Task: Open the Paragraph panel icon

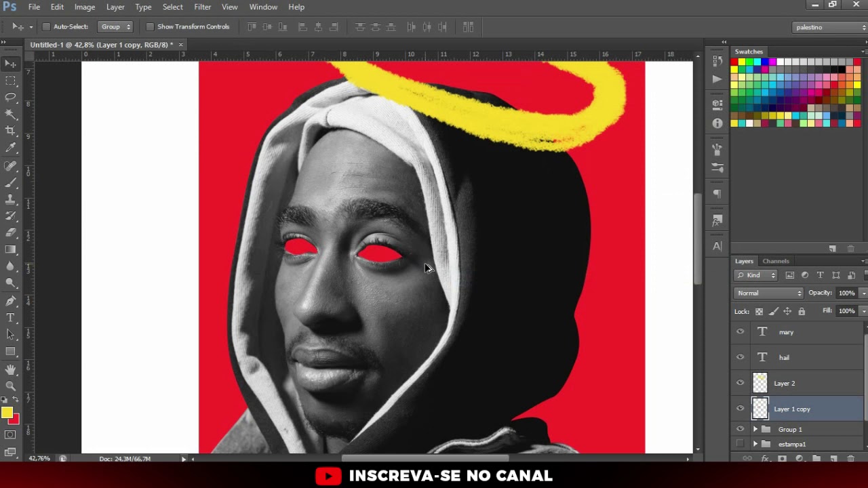Action: (x=717, y=194)
